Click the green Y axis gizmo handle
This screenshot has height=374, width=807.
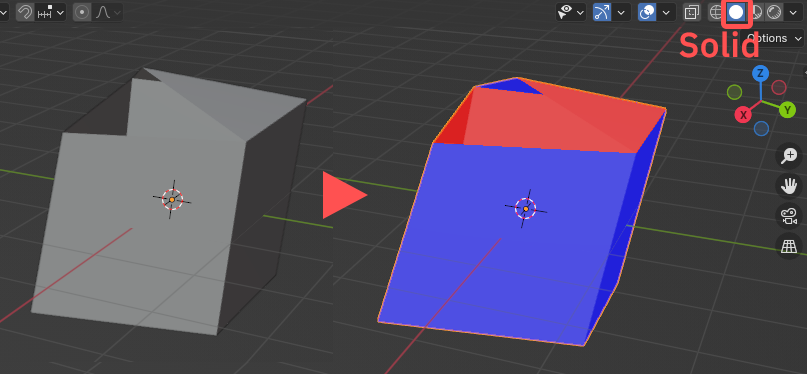(x=787, y=110)
